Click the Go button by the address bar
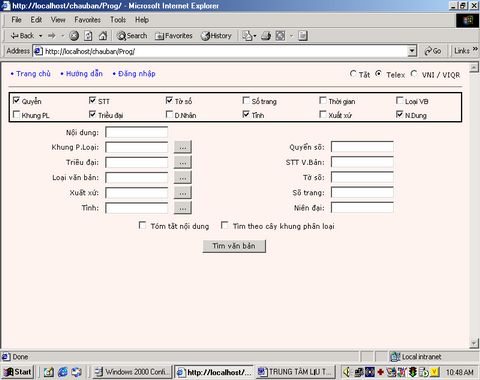Image resolution: width=480 pixels, height=380 pixels. [433, 51]
